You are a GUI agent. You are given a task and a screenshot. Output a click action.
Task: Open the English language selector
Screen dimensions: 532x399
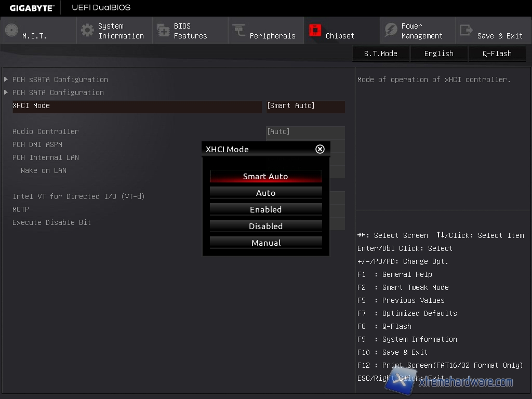(438, 54)
